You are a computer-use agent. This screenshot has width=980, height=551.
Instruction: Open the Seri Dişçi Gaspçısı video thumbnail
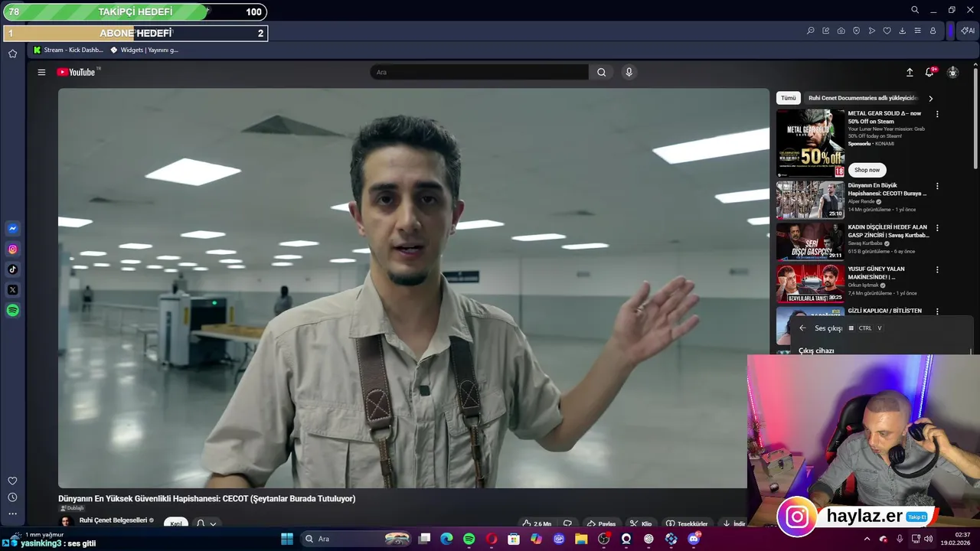click(810, 241)
